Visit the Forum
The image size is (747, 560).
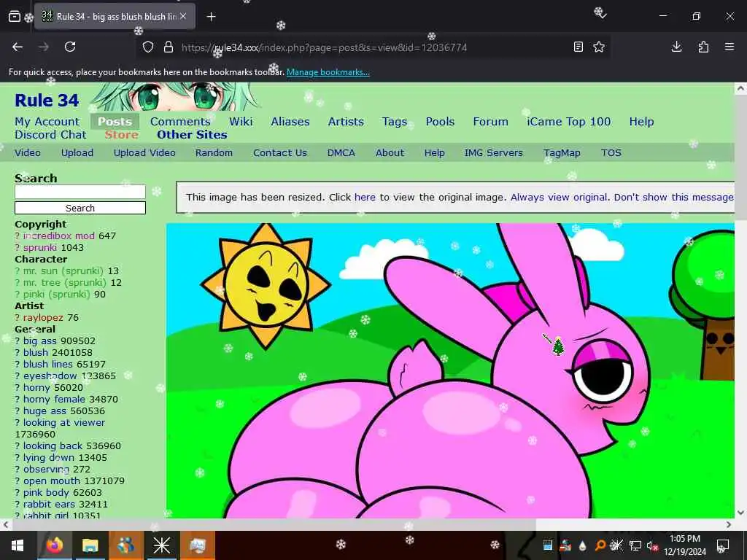491,122
